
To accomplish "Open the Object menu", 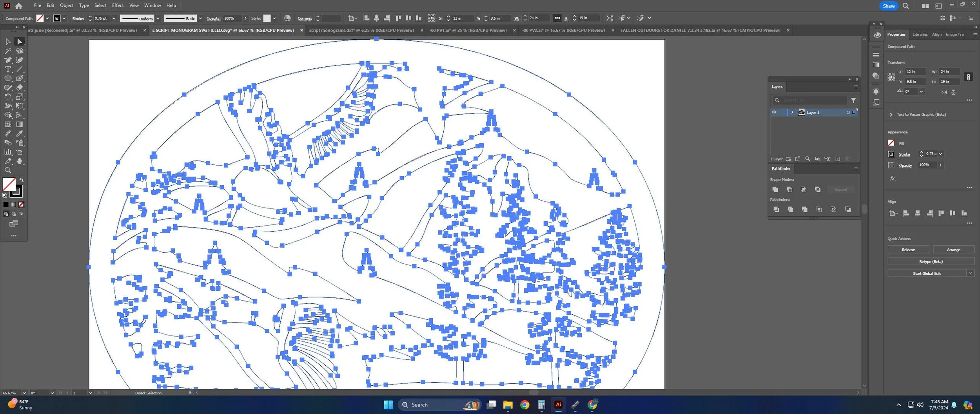I will (x=67, y=5).
